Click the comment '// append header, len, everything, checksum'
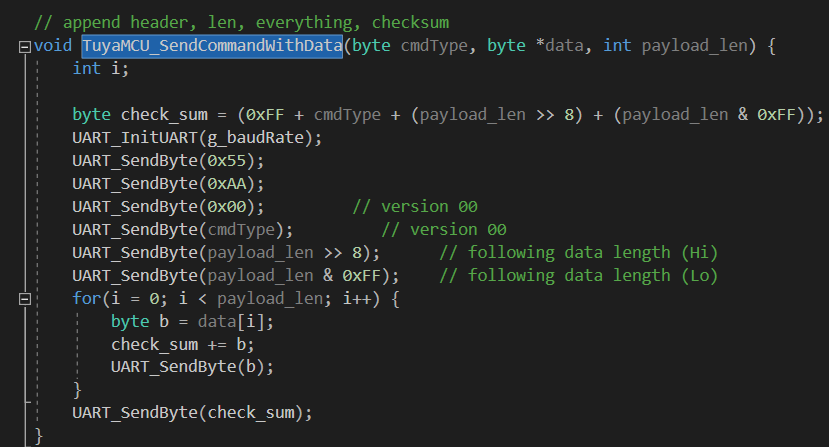Viewport: 829px width, 447px height. (x=242, y=23)
